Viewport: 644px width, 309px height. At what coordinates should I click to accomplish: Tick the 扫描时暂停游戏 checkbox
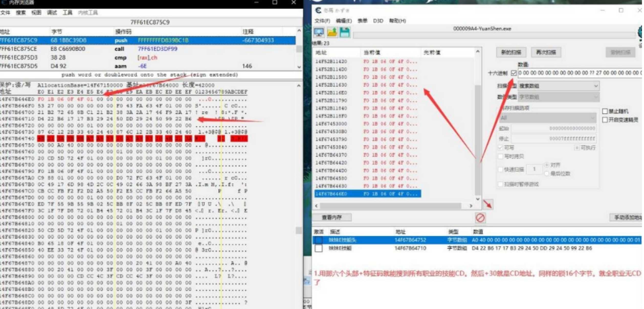pos(501,184)
